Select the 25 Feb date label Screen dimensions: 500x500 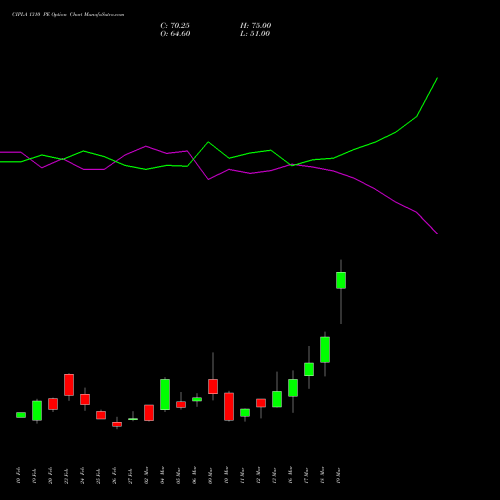tap(98, 476)
